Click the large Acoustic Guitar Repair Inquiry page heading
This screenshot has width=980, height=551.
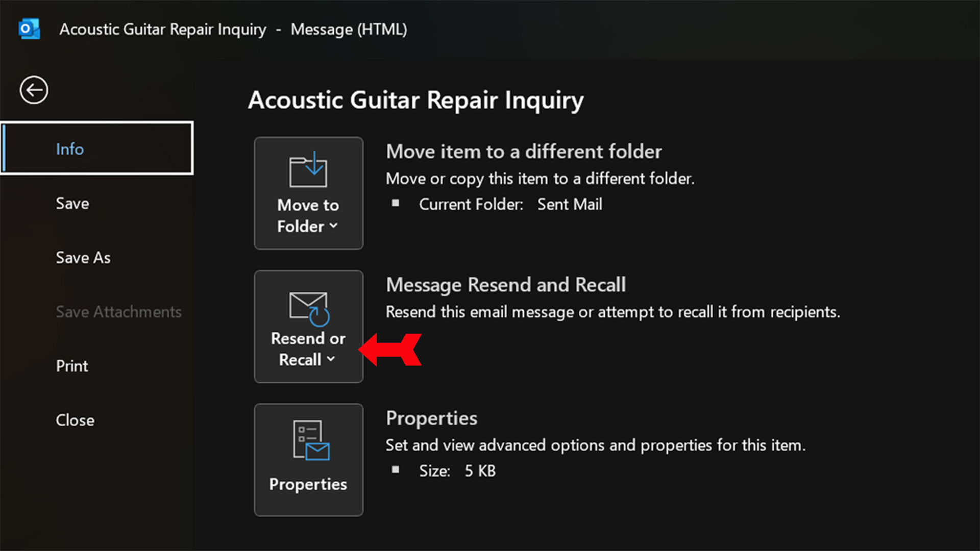[415, 100]
